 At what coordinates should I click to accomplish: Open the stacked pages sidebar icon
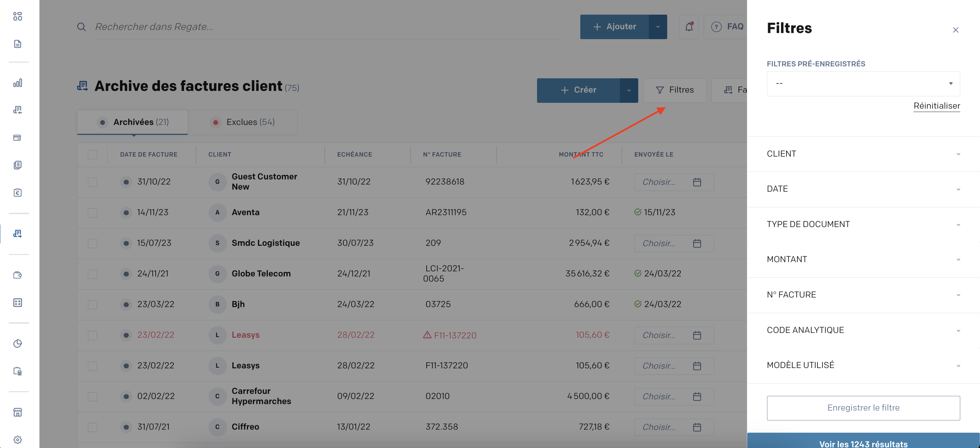click(x=17, y=165)
